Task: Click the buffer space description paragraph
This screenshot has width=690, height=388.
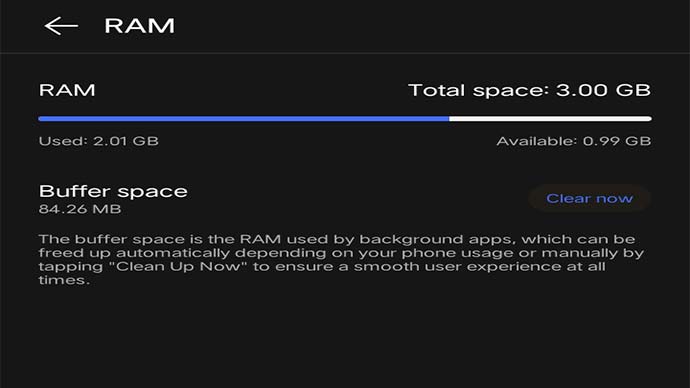Action: tap(341, 260)
